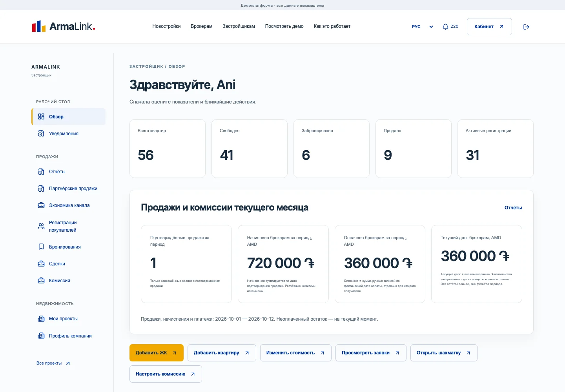565x392 pixels.
Task: Click the Просмотреть заявки button
Action: pyautogui.click(x=371, y=353)
